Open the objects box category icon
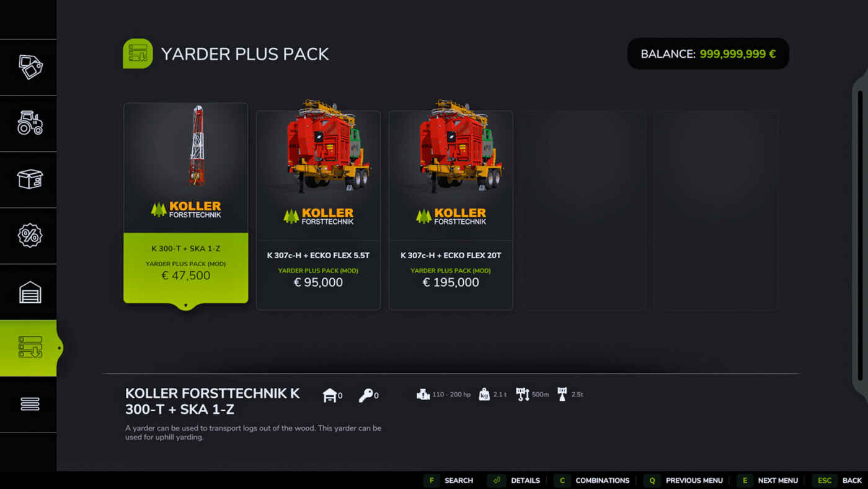Image resolution: width=868 pixels, height=489 pixels. (29, 179)
